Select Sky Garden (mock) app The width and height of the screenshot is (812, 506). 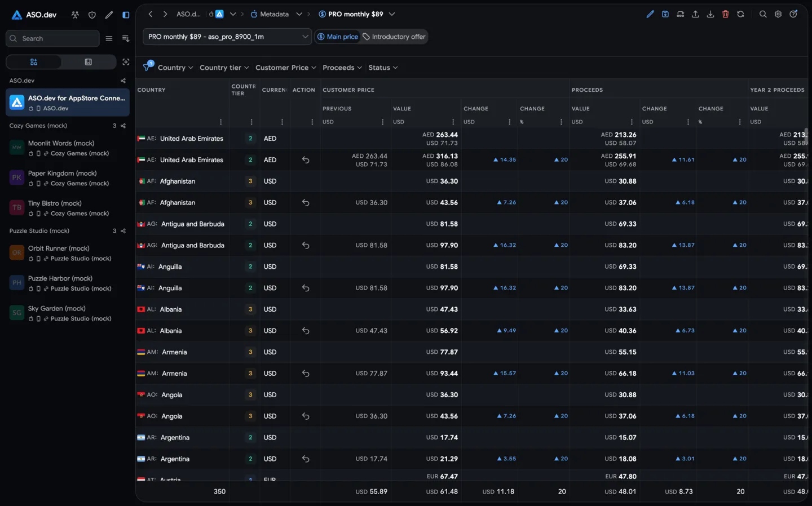[x=68, y=313]
